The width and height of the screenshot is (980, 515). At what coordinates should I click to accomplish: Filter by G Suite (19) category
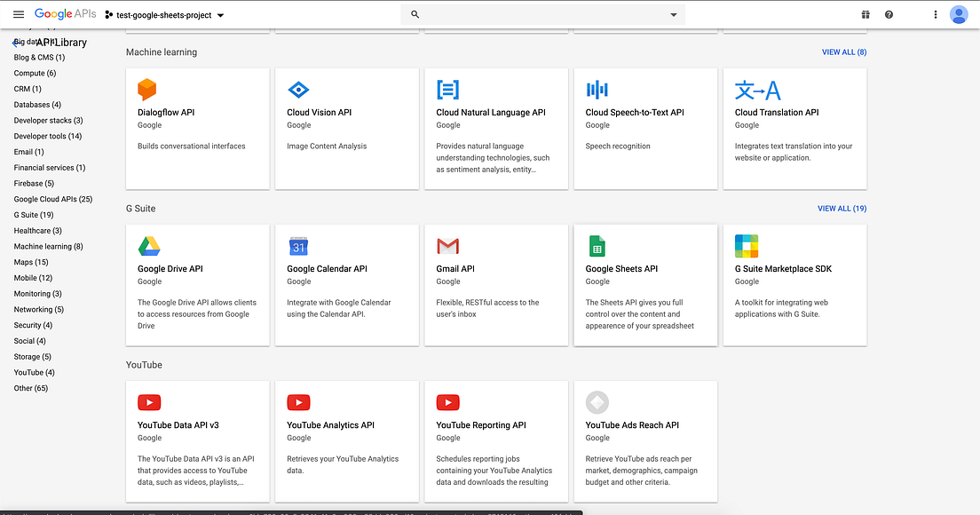tap(34, 215)
